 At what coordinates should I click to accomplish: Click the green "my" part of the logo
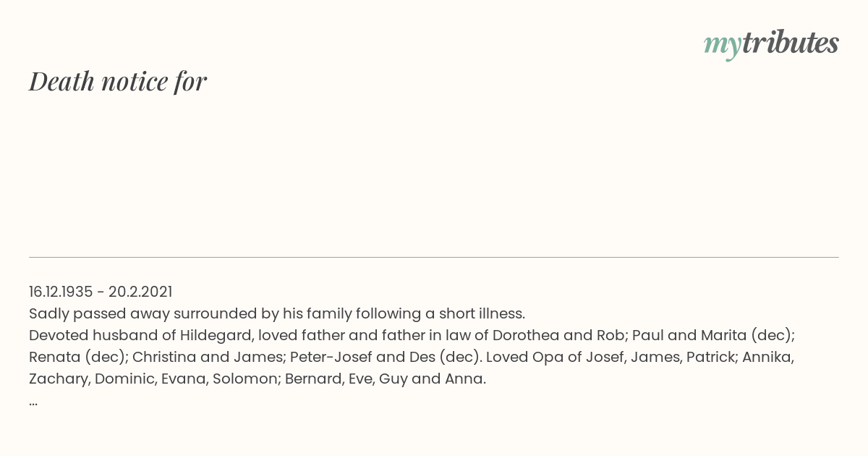(723, 46)
